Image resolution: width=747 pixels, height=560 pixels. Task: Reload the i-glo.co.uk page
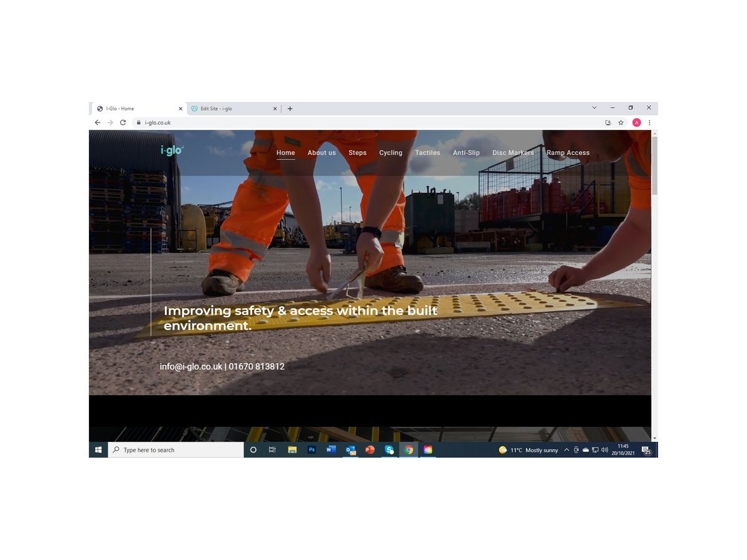[x=123, y=123]
